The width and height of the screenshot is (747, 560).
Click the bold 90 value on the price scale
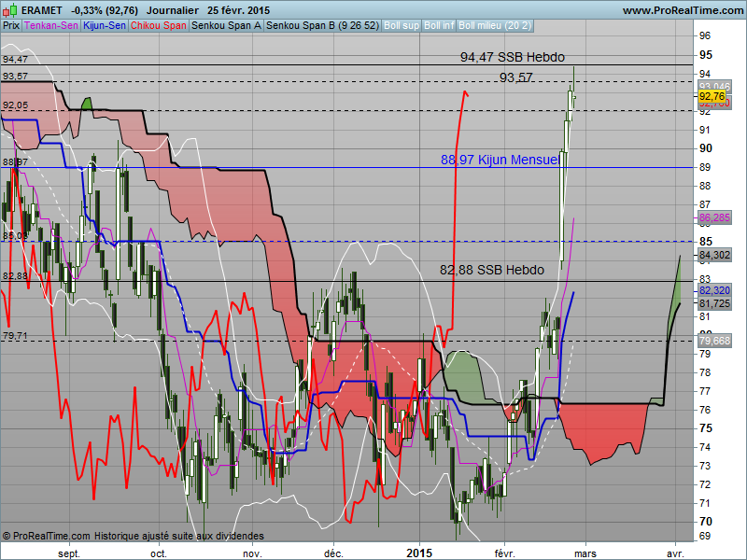(x=706, y=148)
